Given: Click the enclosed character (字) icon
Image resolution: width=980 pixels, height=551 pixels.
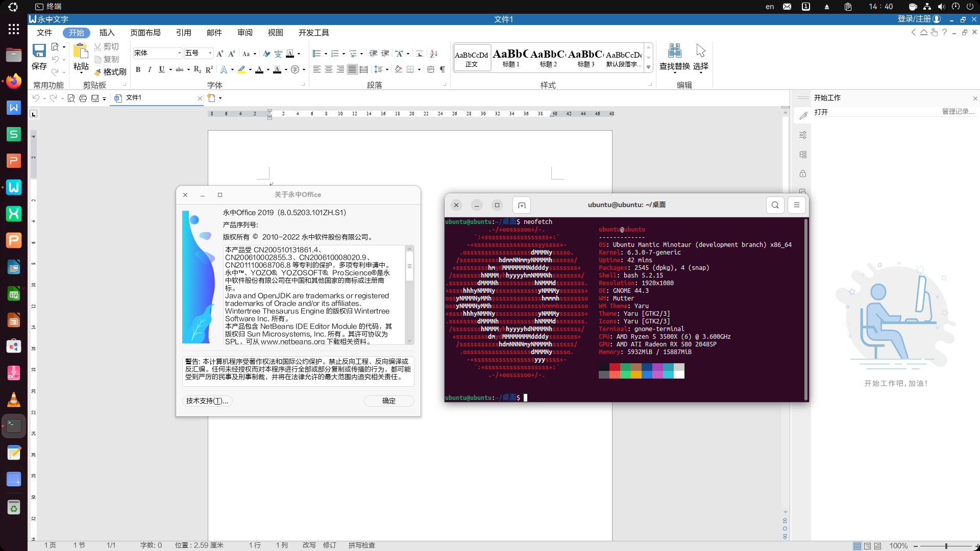Looking at the screenshot, I should click(x=295, y=69).
